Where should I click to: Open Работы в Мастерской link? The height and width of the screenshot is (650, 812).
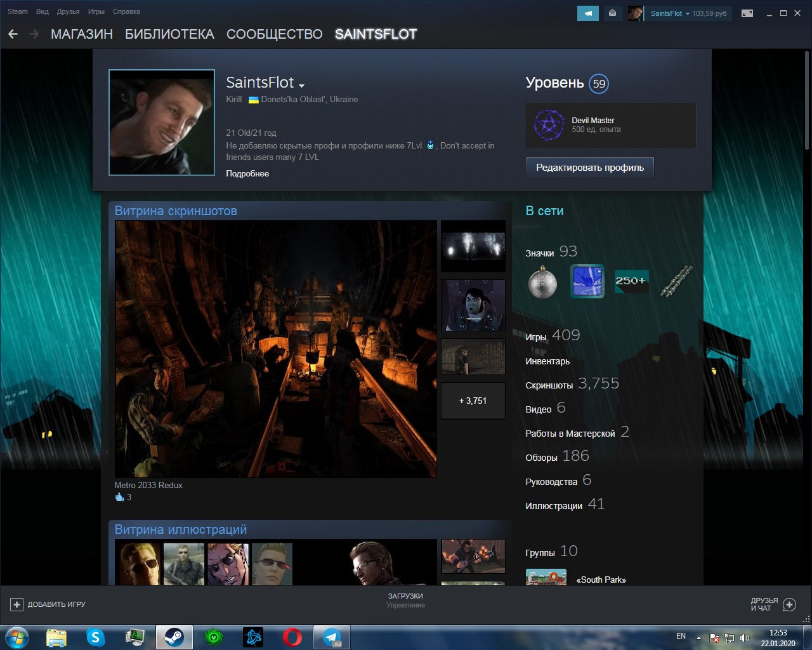[577, 432]
